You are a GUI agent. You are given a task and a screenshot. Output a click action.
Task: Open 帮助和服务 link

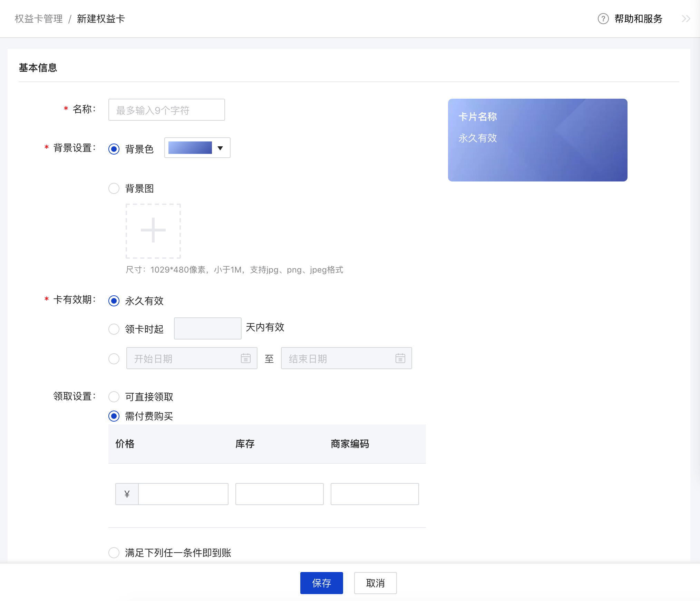pyautogui.click(x=639, y=19)
